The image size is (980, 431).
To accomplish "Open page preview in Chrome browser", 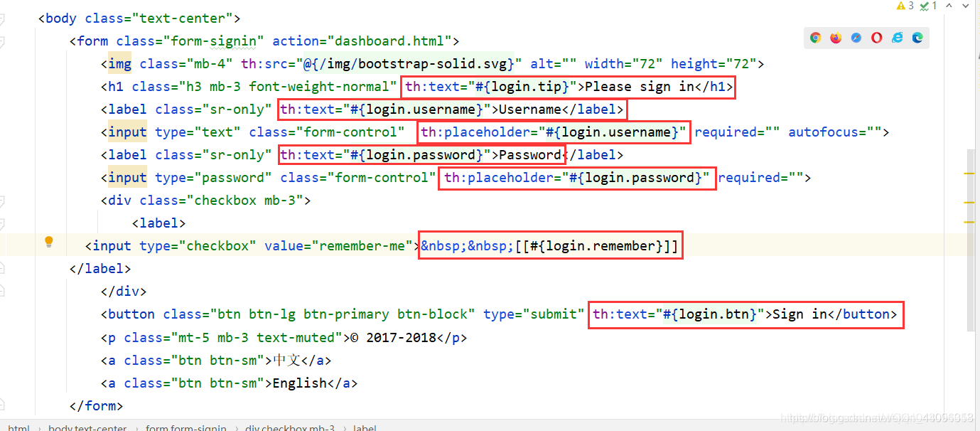I will 815,38.
